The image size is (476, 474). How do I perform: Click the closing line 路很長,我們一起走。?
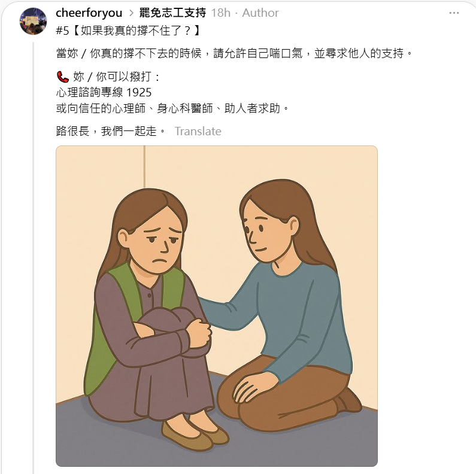pyautogui.click(x=111, y=132)
